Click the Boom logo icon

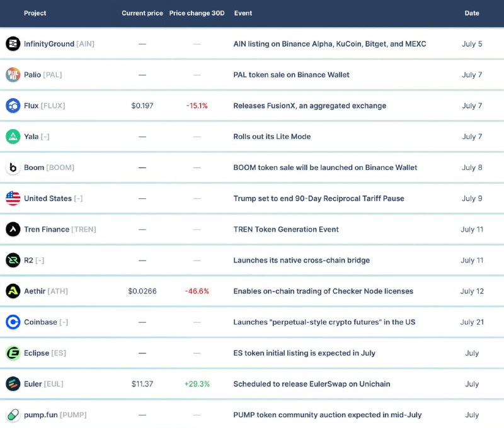[13, 167]
